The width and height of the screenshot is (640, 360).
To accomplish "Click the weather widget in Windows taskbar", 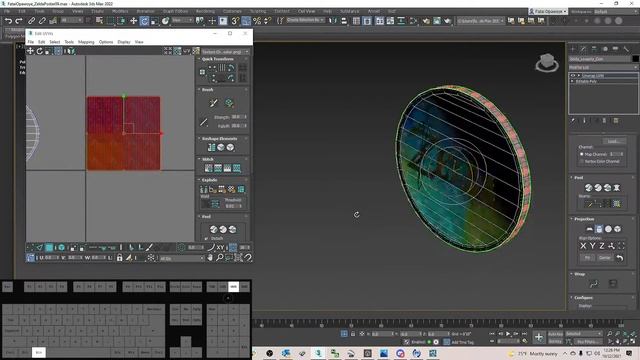I will point(533,353).
